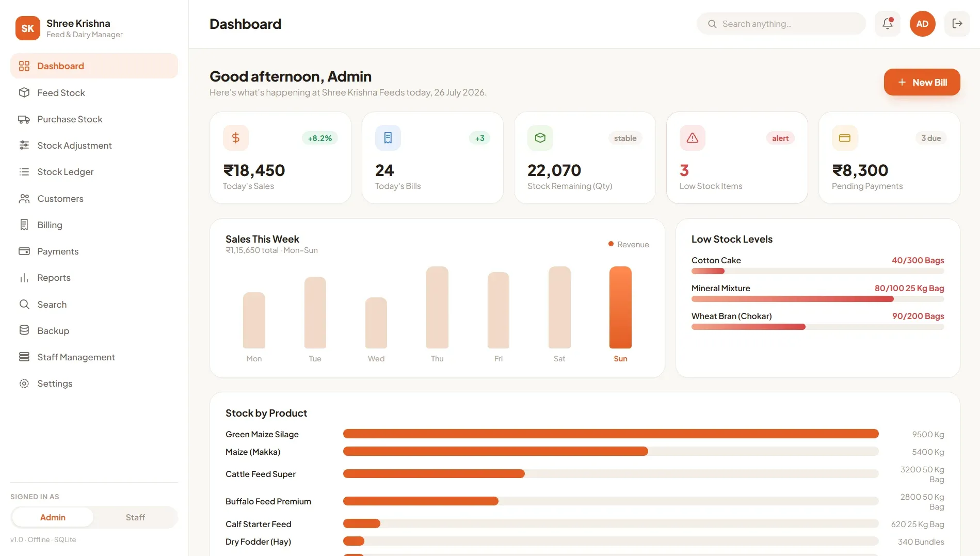
Task: Create a New Bill
Action: coord(922,82)
